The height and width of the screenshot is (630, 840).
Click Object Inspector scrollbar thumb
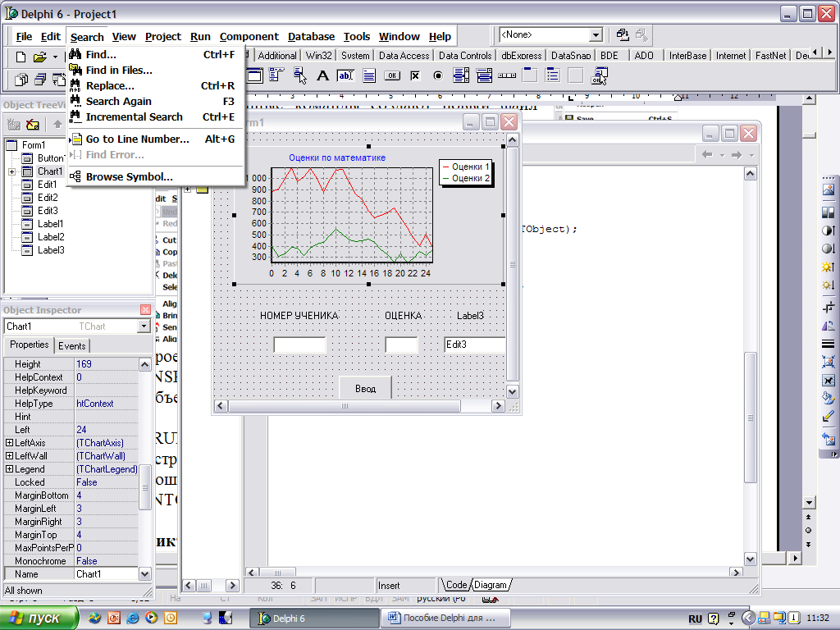click(144, 487)
